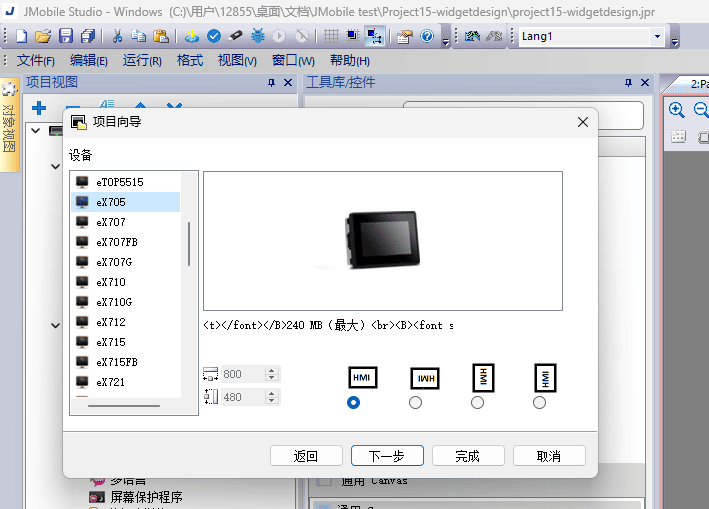Click the device list vertical scrollbar
The image size is (709, 509).
click(189, 243)
